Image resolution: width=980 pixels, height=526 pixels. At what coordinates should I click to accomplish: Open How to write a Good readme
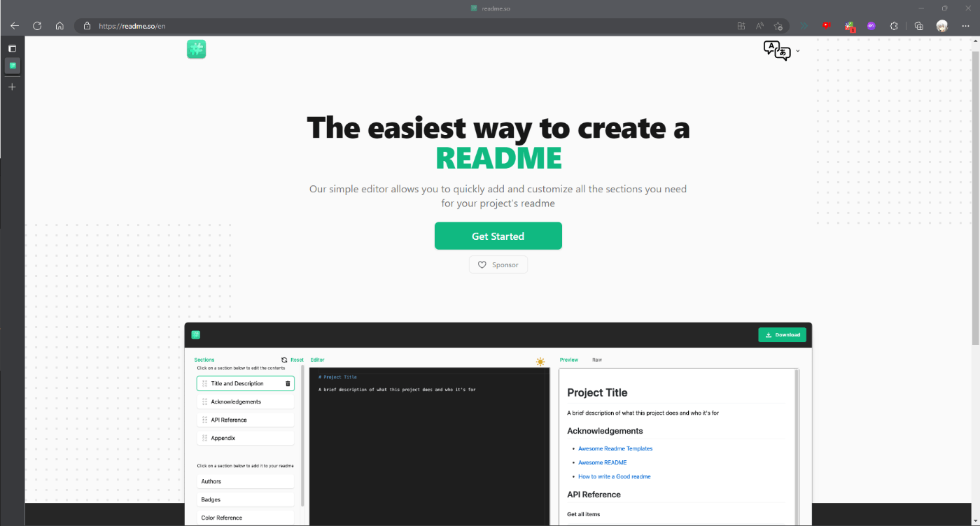pyautogui.click(x=614, y=476)
